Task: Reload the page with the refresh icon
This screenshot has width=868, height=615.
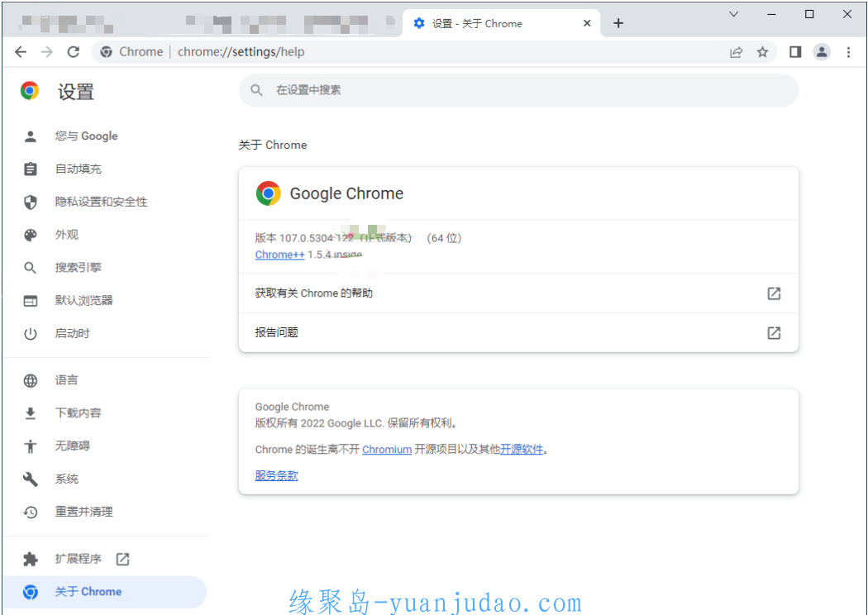Action: click(73, 52)
